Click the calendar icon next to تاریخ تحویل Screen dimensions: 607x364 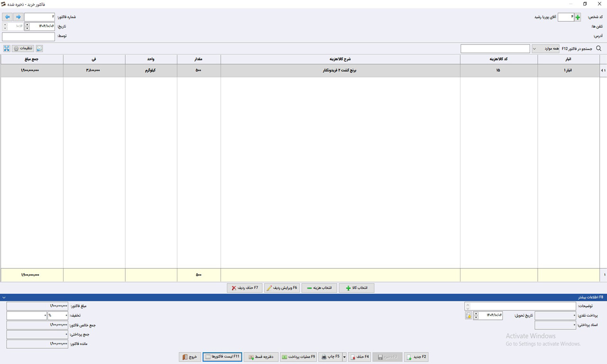469,316
